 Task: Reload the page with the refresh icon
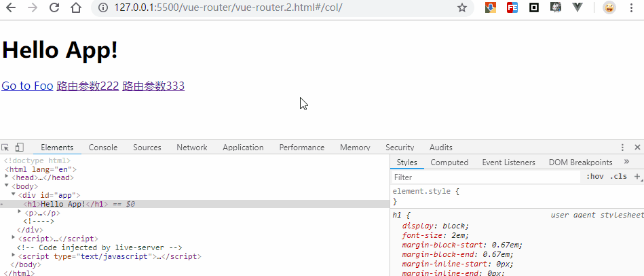pos(54,7)
